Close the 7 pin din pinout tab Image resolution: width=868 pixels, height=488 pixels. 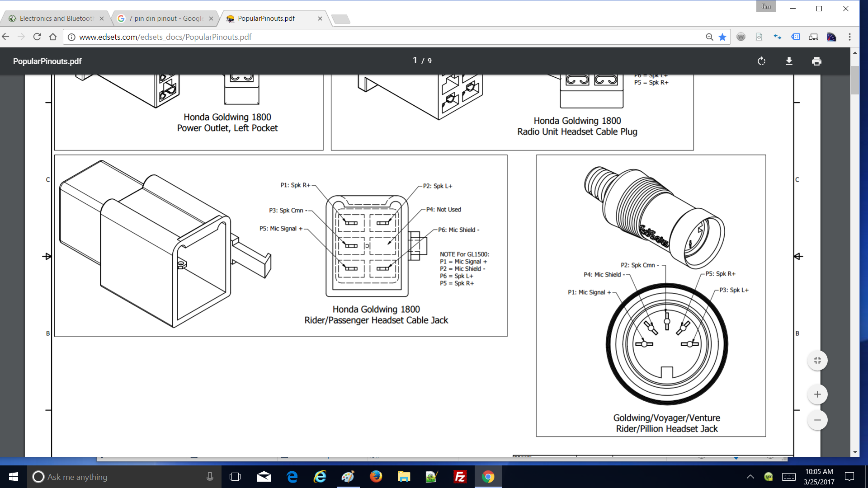(211, 19)
